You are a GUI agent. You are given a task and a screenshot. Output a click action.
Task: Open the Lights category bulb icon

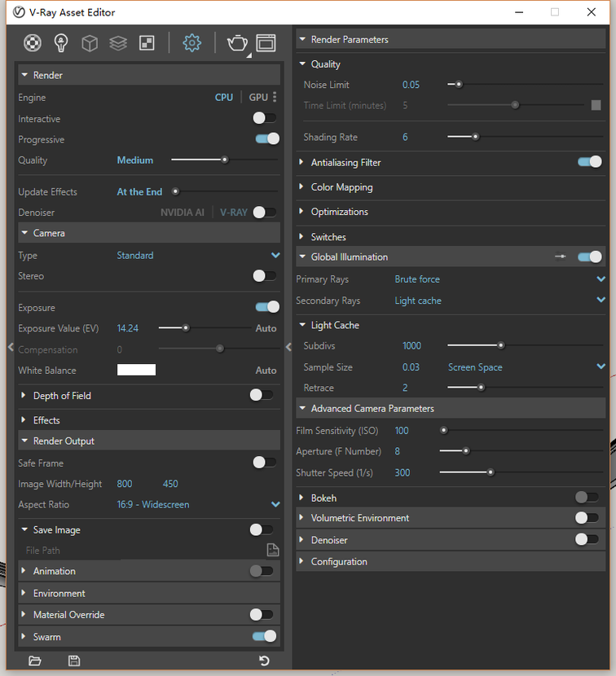coord(61,42)
